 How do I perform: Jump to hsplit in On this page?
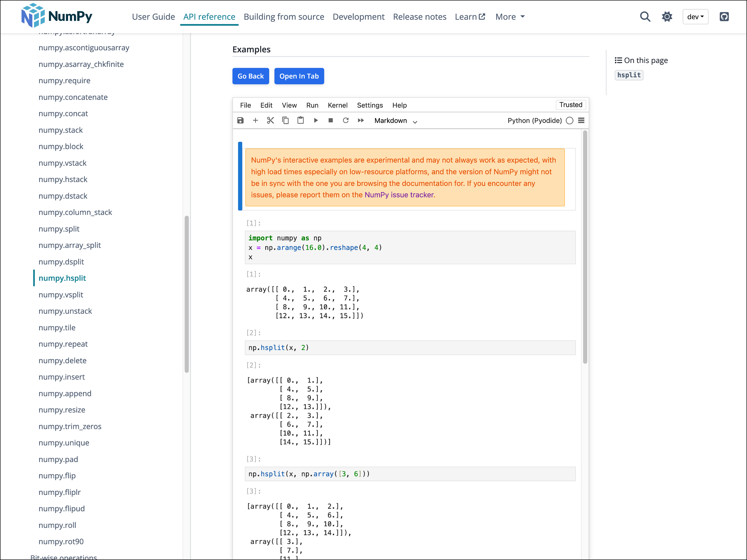point(629,75)
